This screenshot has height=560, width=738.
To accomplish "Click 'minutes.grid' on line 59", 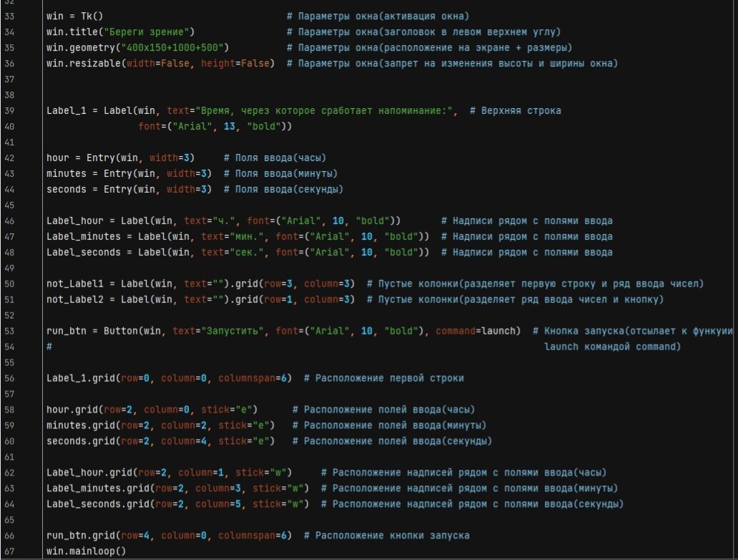I will pyautogui.click(x=80, y=425).
